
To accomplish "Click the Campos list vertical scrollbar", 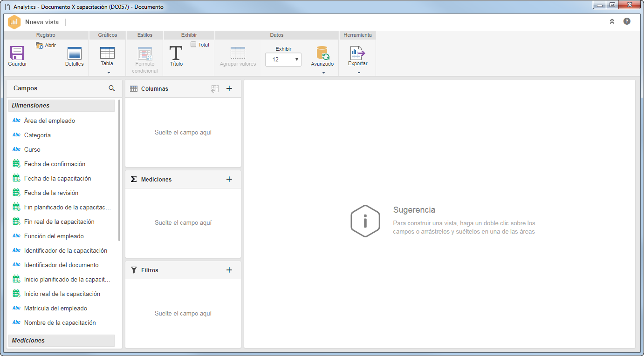I will (119, 170).
